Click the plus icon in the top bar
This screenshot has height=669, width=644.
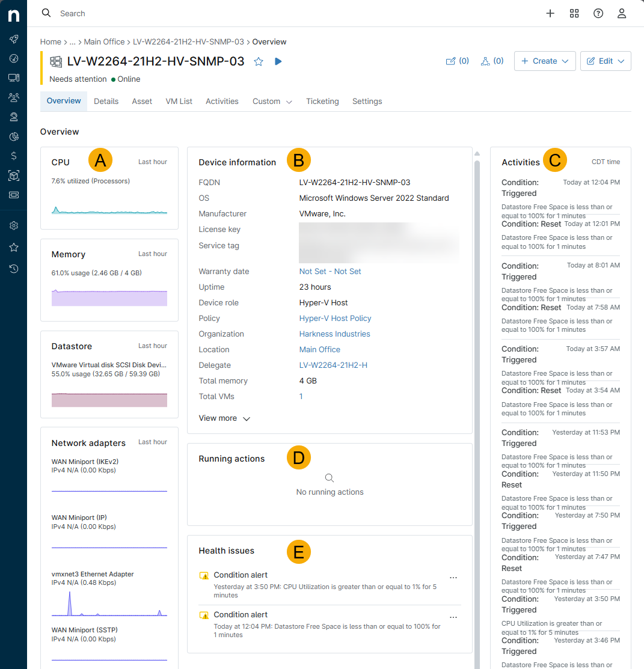(550, 13)
